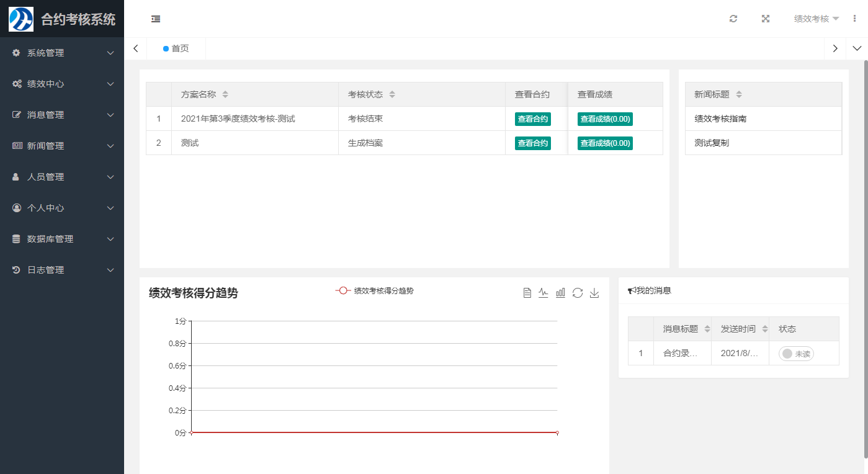Open the 人员管理 menu item
The height and width of the screenshot is (474, 868).
point(62,177)
